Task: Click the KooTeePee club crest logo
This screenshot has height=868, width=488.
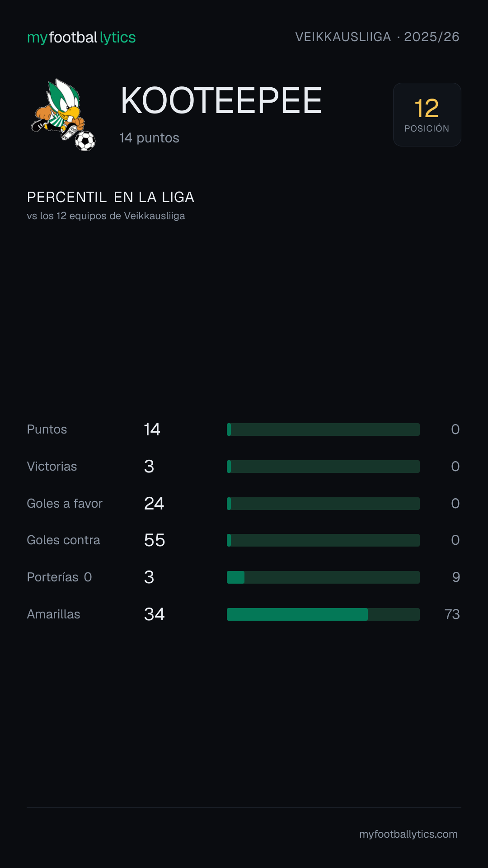Action: coord(63,115)
